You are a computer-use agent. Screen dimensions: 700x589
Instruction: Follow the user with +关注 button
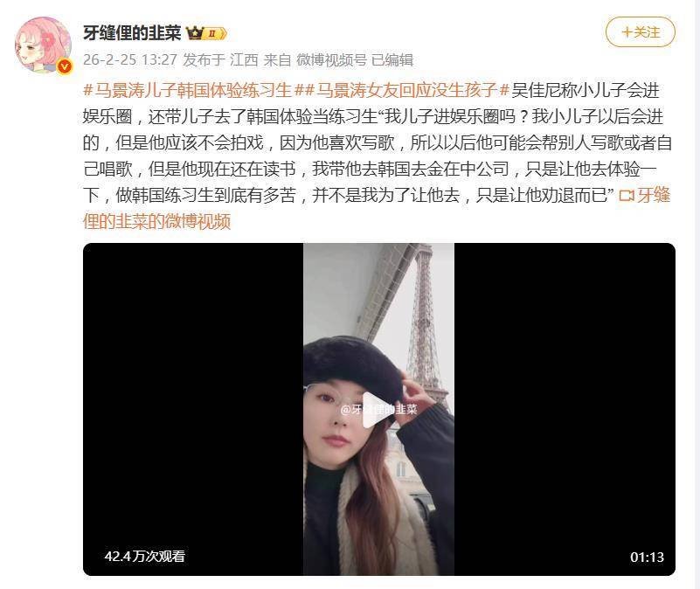641,32
